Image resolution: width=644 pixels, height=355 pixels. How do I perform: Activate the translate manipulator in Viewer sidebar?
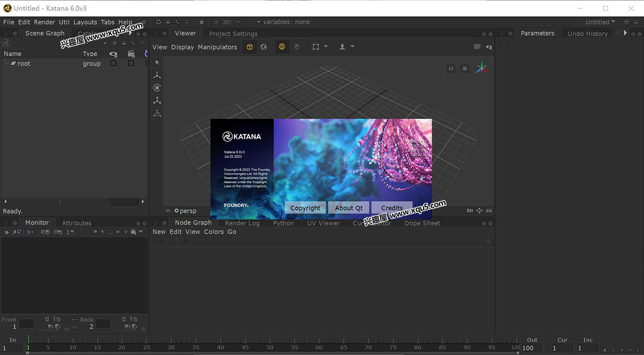[x=157, y=75]
